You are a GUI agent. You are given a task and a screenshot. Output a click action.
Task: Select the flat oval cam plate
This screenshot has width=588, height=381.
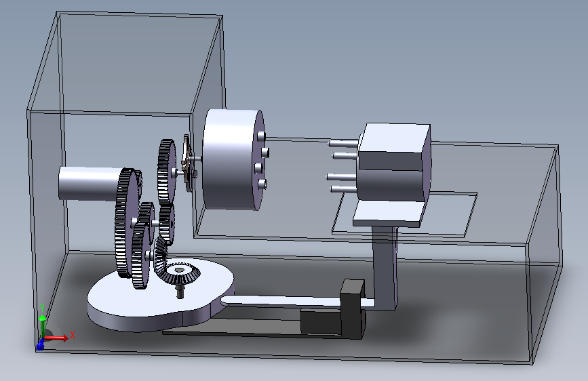pyautogui.click(x=161, y=296)
